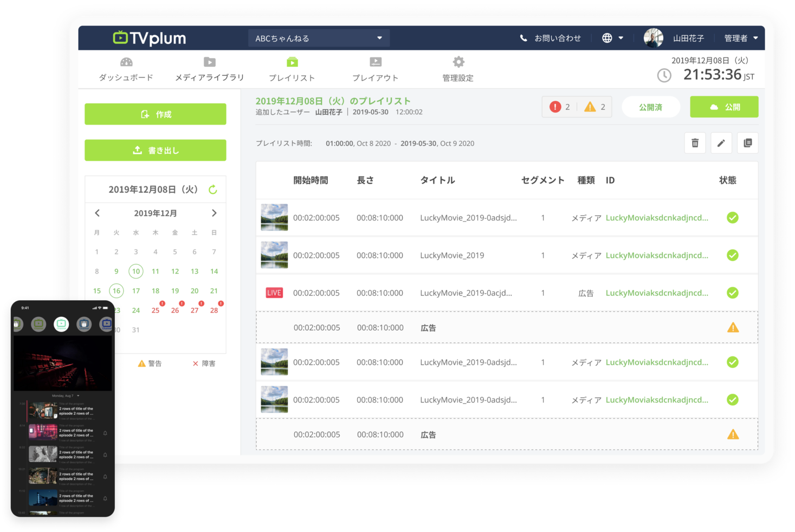Open the ABCちゃんねる channel selector
Image resolution: width=795 pixels, height=532 pixels.
[x=318, y=37]
